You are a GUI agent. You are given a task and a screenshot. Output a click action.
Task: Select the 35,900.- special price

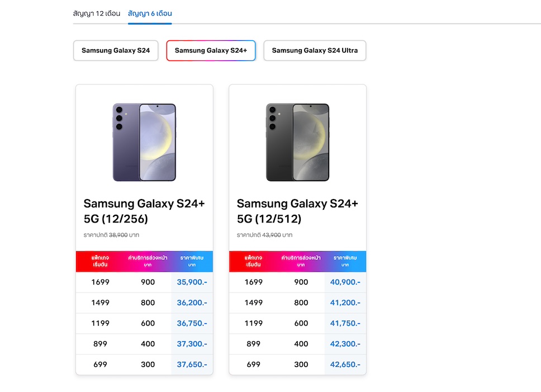coord(192,282)
